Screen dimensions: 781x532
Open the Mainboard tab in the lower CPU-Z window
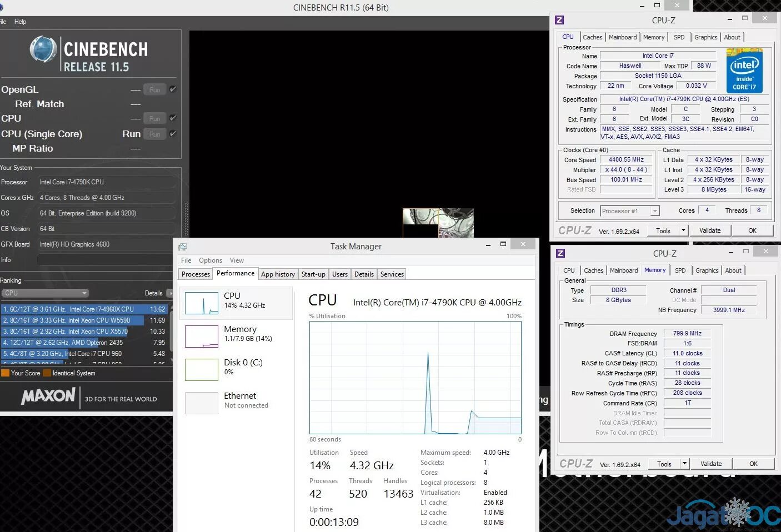[624, 270]
